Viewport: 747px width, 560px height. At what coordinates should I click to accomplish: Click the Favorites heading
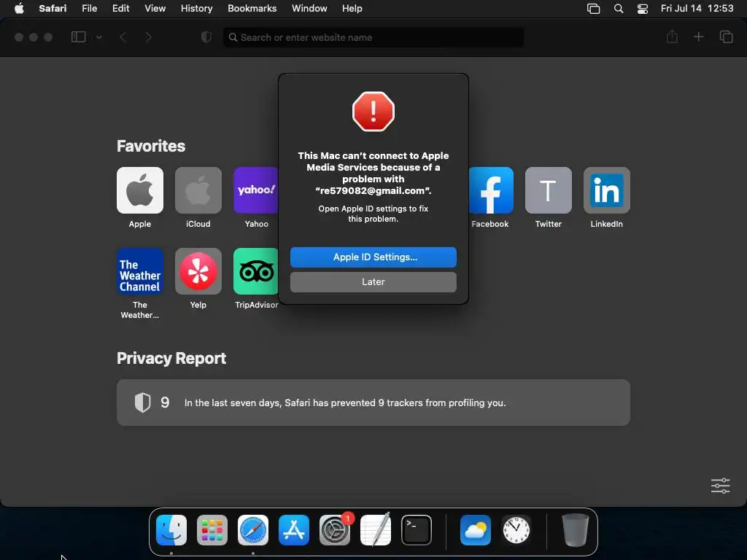point(151,146)
